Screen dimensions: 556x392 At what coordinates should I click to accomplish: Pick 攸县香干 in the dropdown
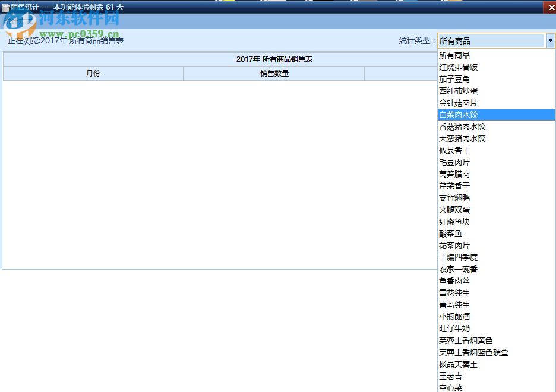(x=497, y=150)
